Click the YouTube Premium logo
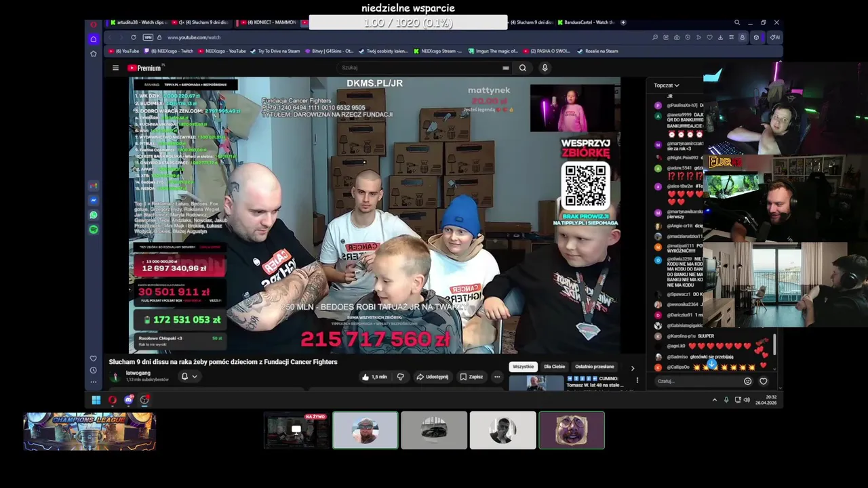Image resolution: width=868 pixels, height=488 pixels. tap(145, 68)
